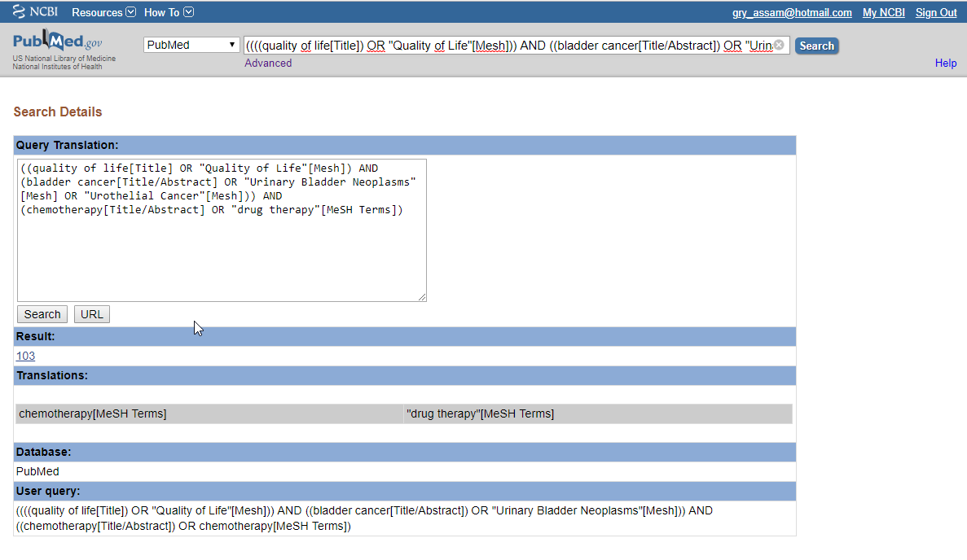Open the How To dropdown menu
Image resolution: width=967 pixels, height=560 pixels.
click(x=169, y=12)
